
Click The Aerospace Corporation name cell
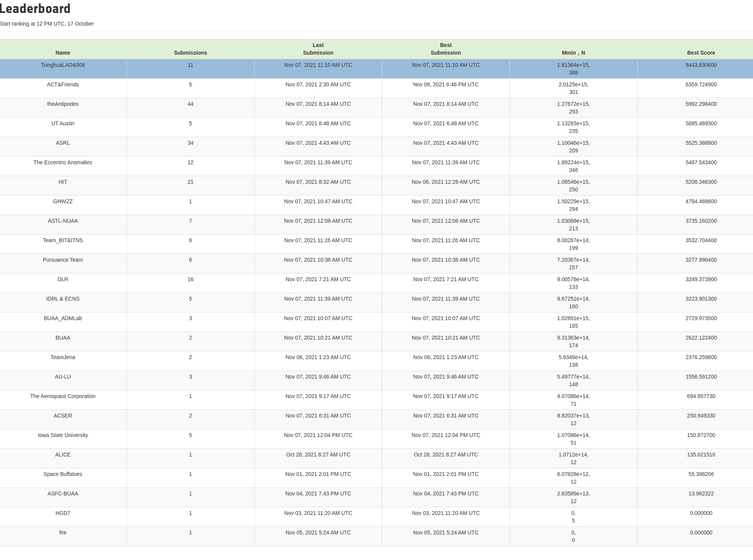click(63, 396)
